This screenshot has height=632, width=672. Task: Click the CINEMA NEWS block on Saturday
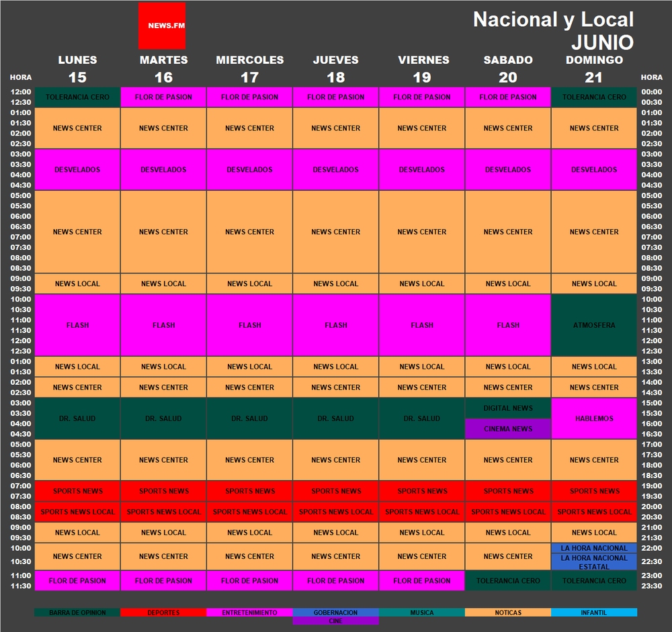508,428
